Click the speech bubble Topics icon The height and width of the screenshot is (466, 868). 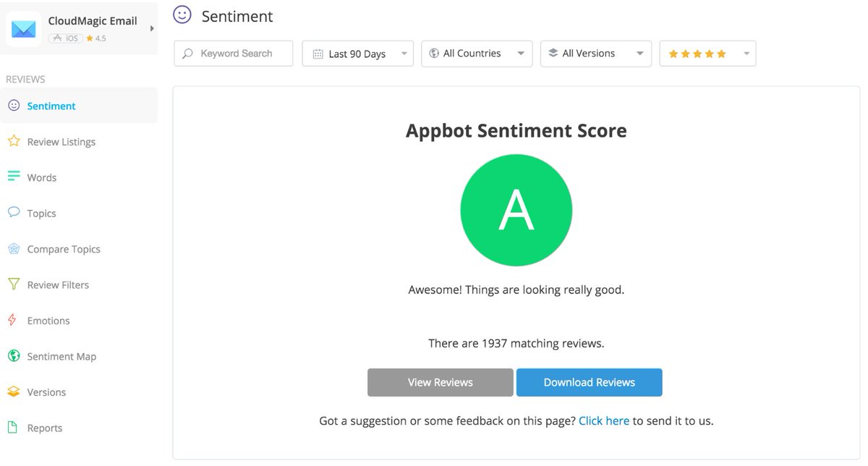pos(13,213)
